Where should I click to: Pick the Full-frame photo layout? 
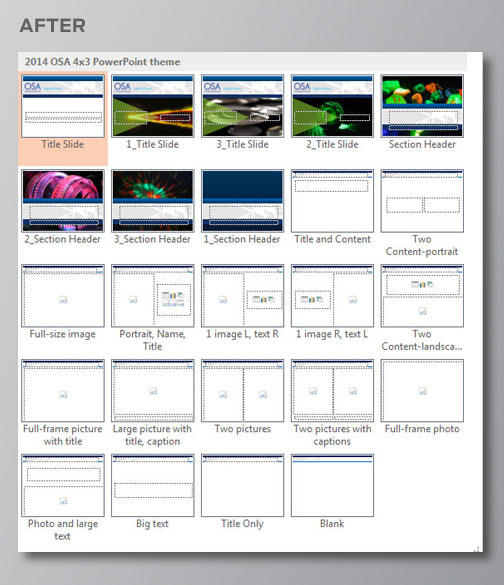(422, 391)
